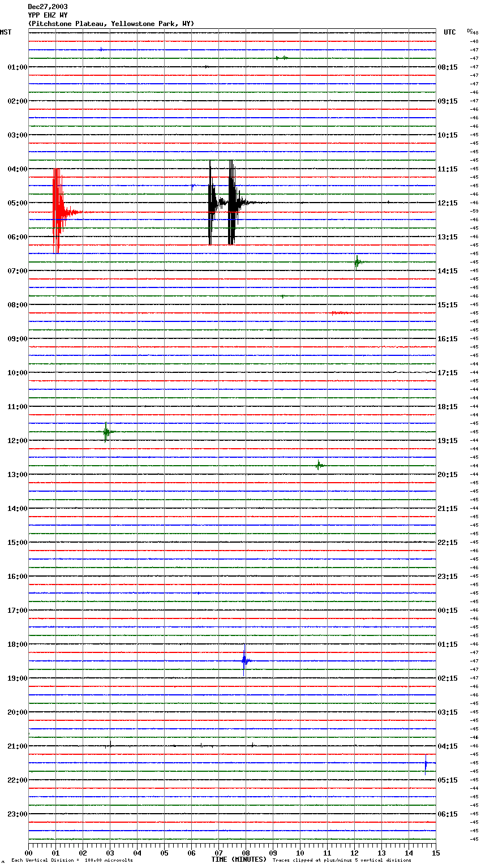Click the 03 minute axis label
This screenshot has width=481, height=868.
(x=110, y=853)
